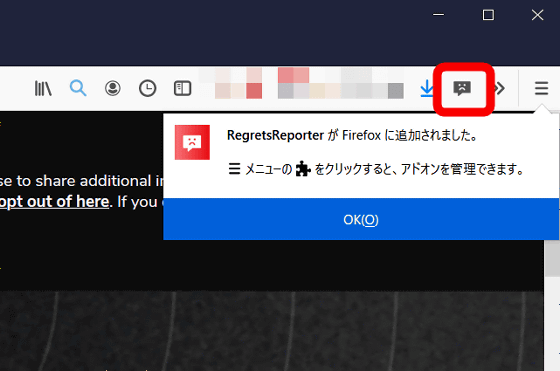Click the blue OK(O) button
Screen dimensions: 560x371
click(361, 219)
